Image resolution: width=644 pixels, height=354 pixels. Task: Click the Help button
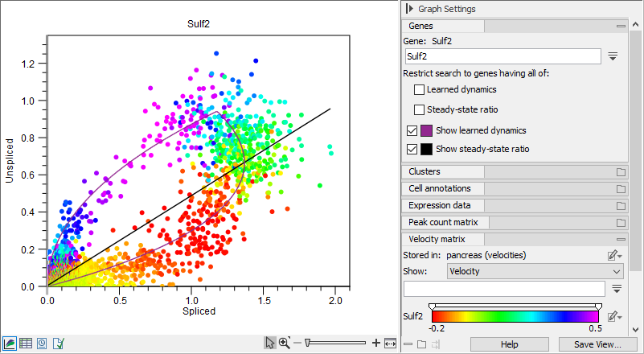[x=509, y=344]
